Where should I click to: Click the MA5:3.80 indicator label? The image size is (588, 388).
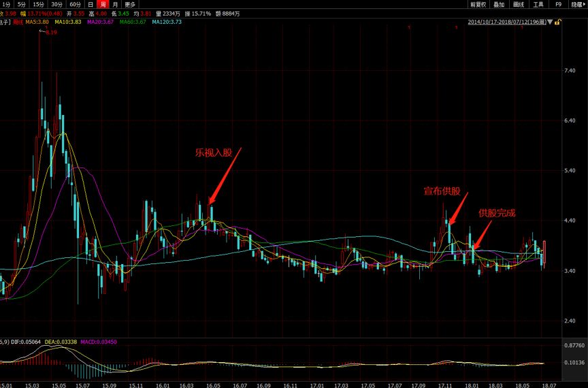37,22
